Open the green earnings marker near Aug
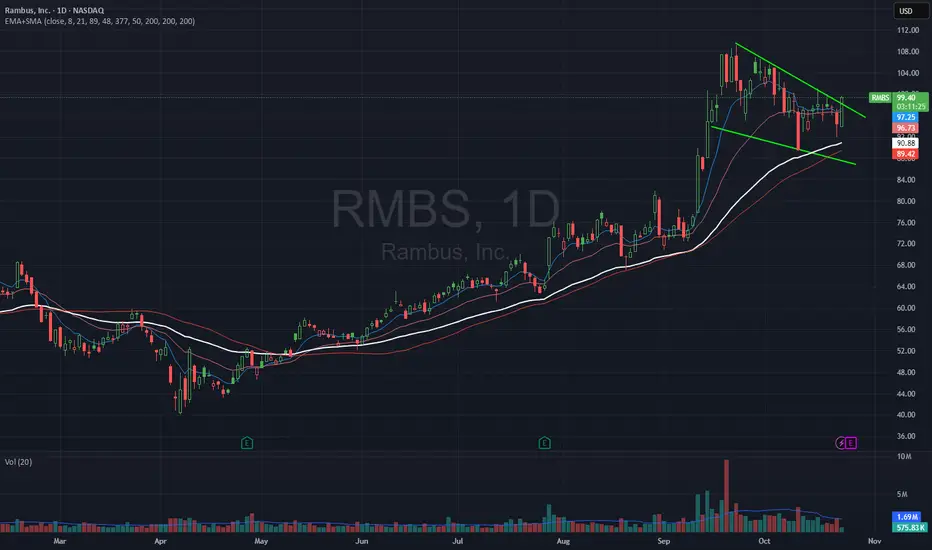 pos(544,443)
